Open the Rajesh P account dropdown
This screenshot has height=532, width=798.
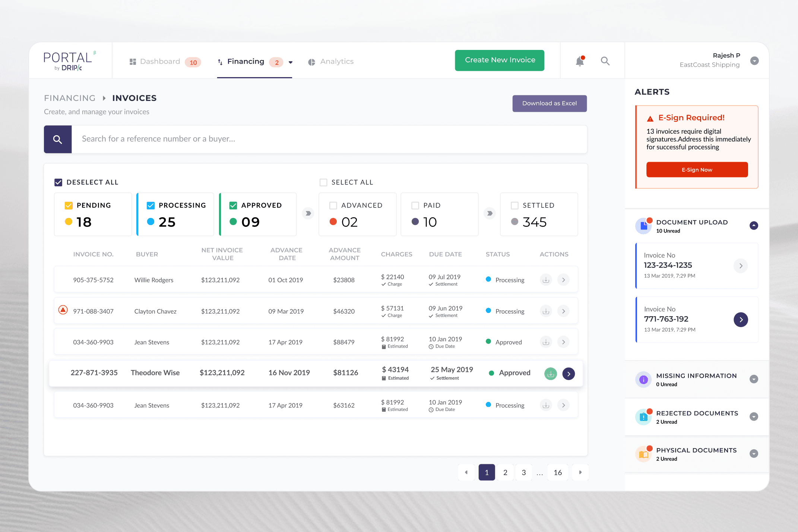(754, 61)
